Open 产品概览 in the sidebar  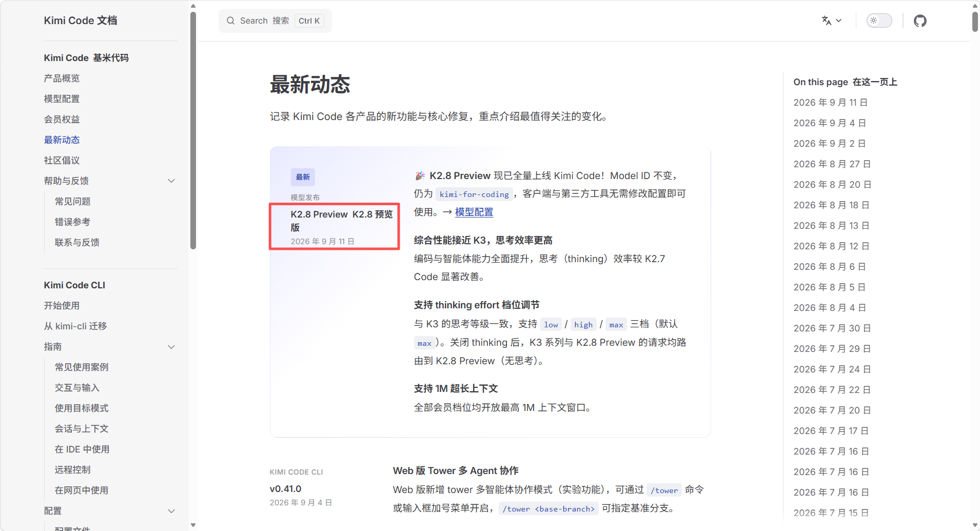click(62, 78)
